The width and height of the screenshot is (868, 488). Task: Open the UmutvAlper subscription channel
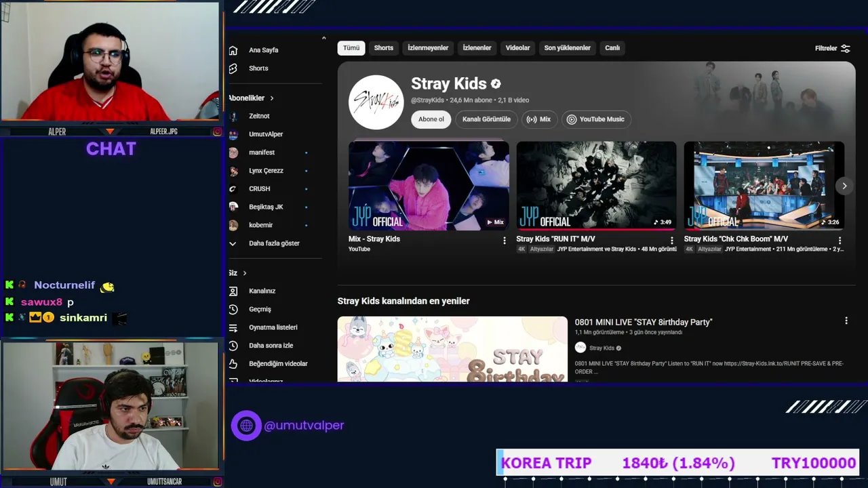pos(266,134)
